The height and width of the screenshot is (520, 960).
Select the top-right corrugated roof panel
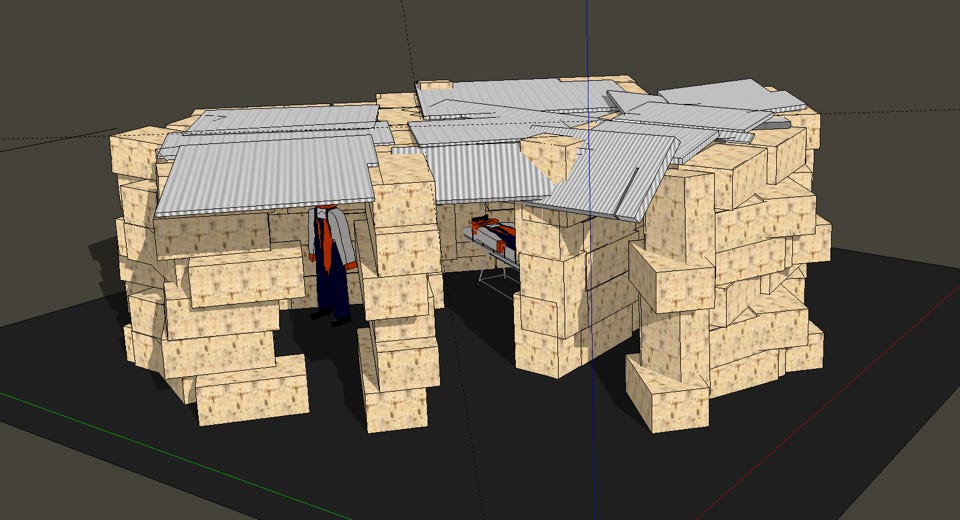(x=735, y=96)
